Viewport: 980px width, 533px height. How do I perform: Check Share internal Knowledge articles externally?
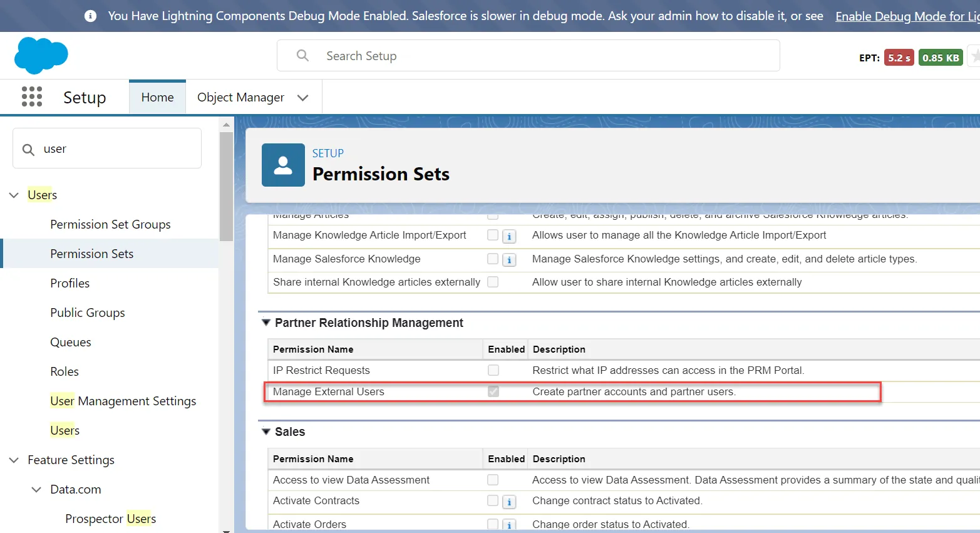click(x=493, y=282)
